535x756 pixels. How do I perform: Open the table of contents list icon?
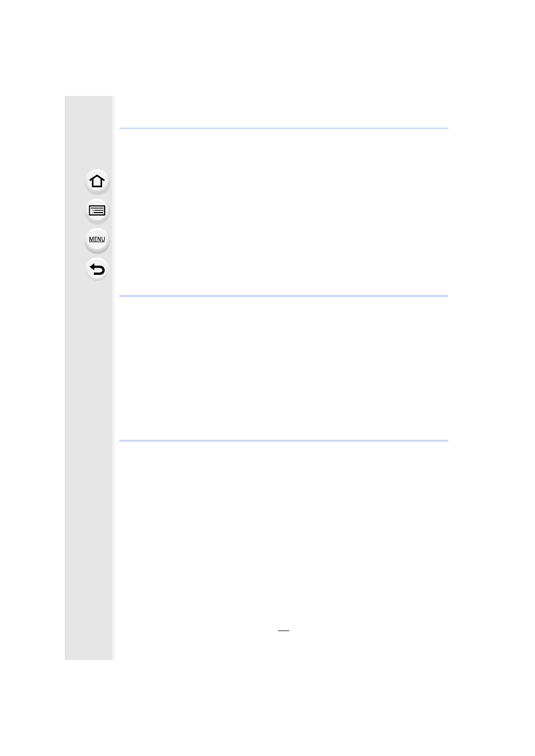[97, 211]
